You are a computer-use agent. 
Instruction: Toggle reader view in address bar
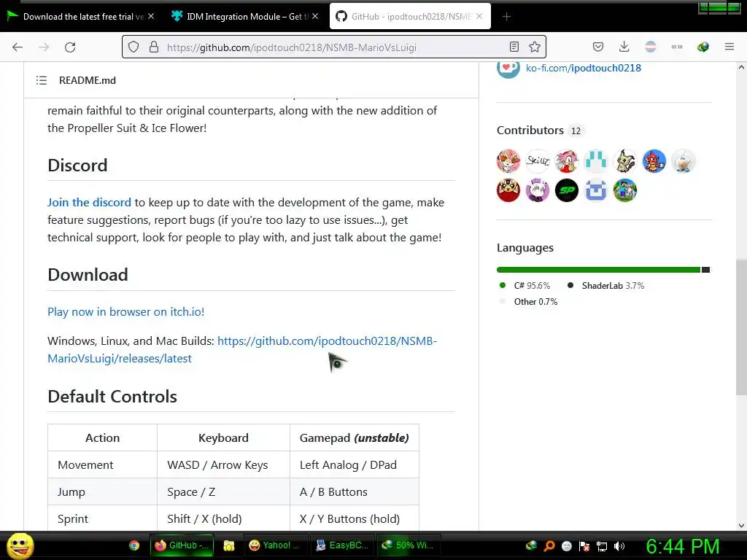[514, 47]
